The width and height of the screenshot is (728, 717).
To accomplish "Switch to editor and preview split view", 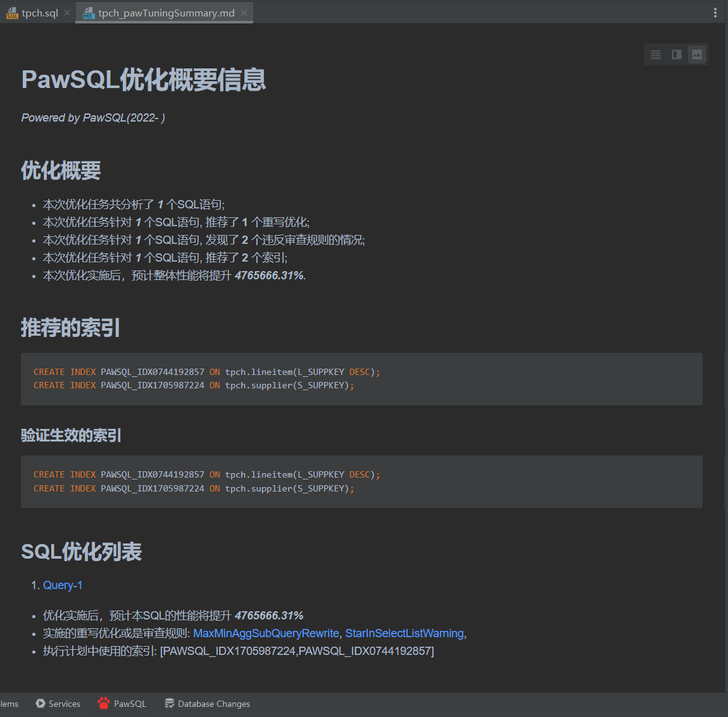I will click(676, 54).
